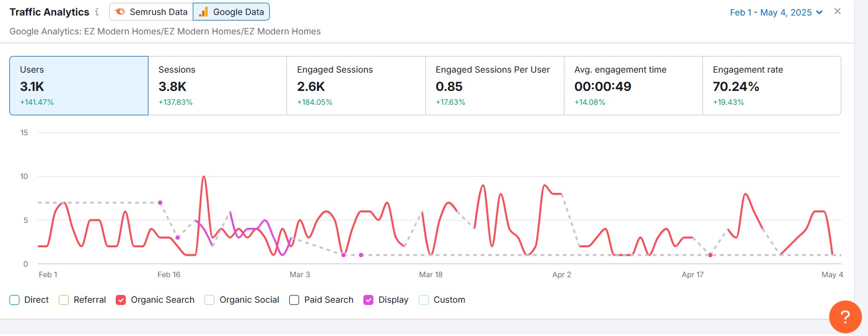The image size is (868, 336).
Task: Enable the Referral traffic checkbox
Action: (64, 300)
